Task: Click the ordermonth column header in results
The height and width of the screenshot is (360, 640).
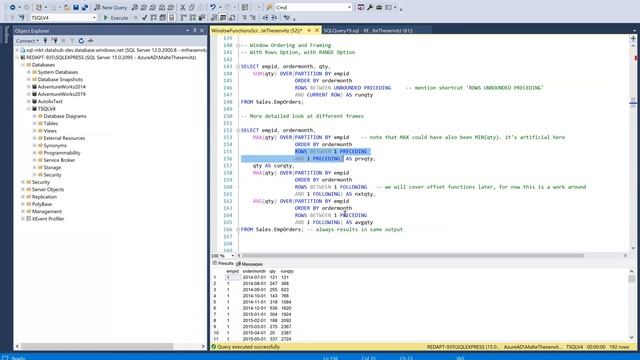Action: click(254, 271)
